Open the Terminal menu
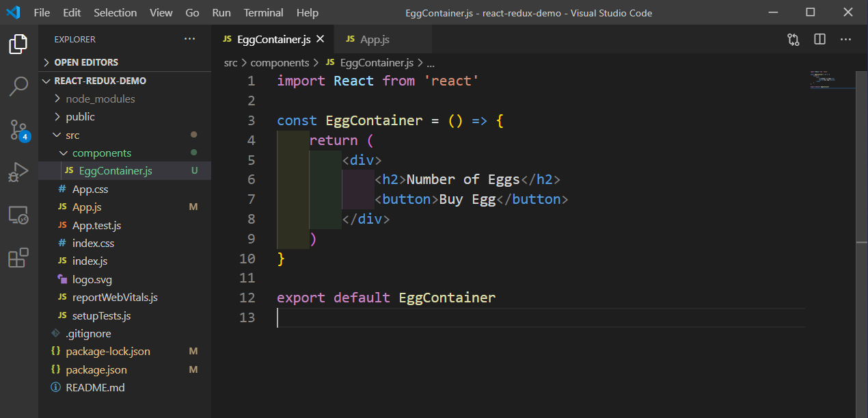This screenshot has height=418, width=868. (264, 13)
